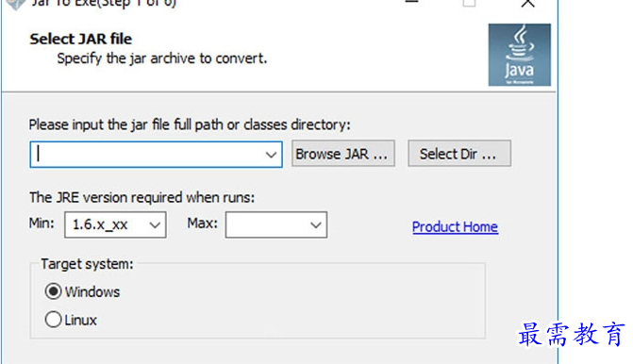Open the Product Home link
Screen dimensions: 633x364
[455, 227]
